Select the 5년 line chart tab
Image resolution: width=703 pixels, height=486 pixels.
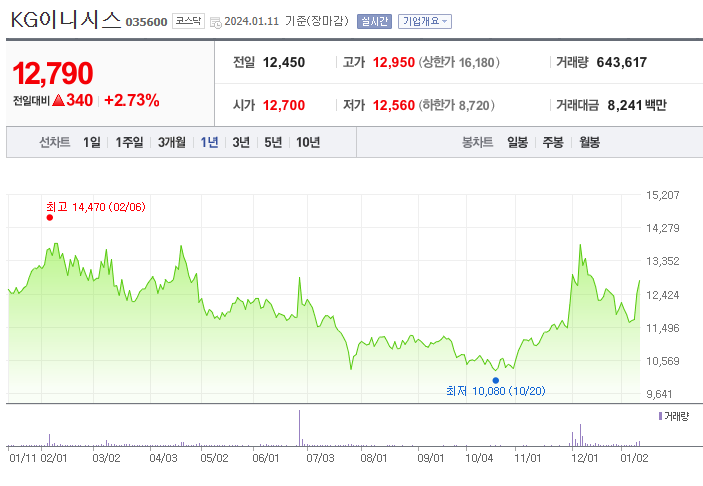click(x=273, y=142)
